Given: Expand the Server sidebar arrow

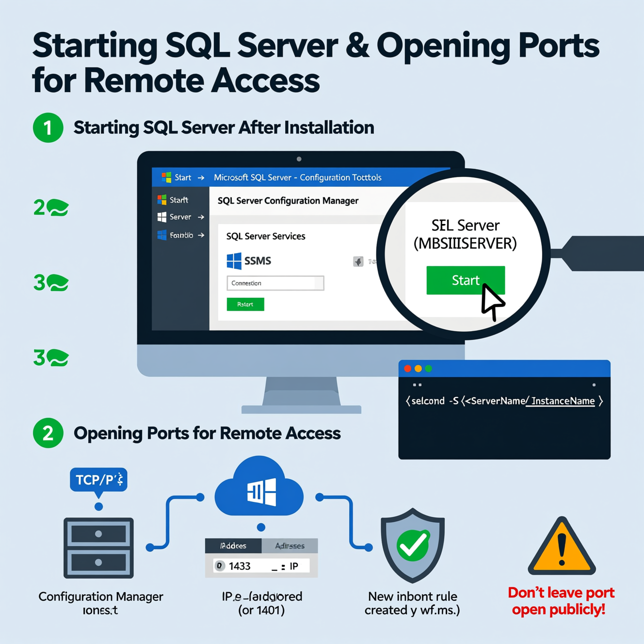Looking at the screenshot, I should tap(201, 217).
